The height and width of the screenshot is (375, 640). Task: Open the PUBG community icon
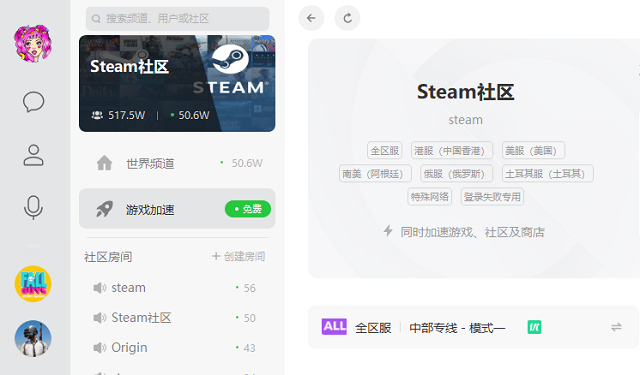coord(33,338)
